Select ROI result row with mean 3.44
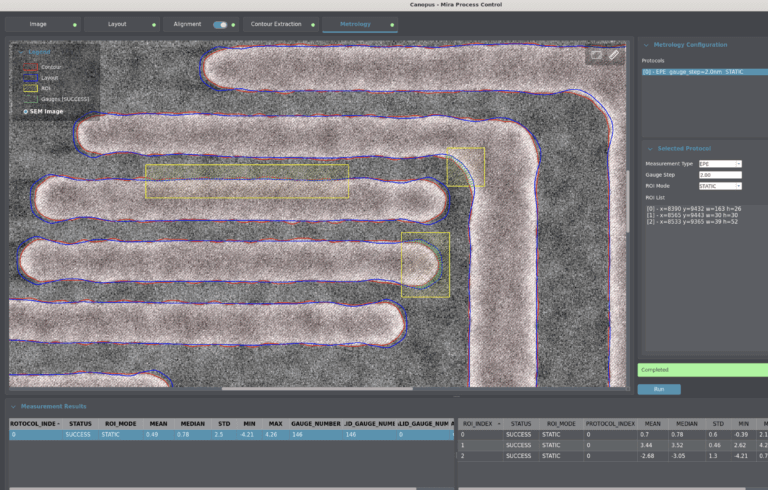 click(x=613, y=445)
